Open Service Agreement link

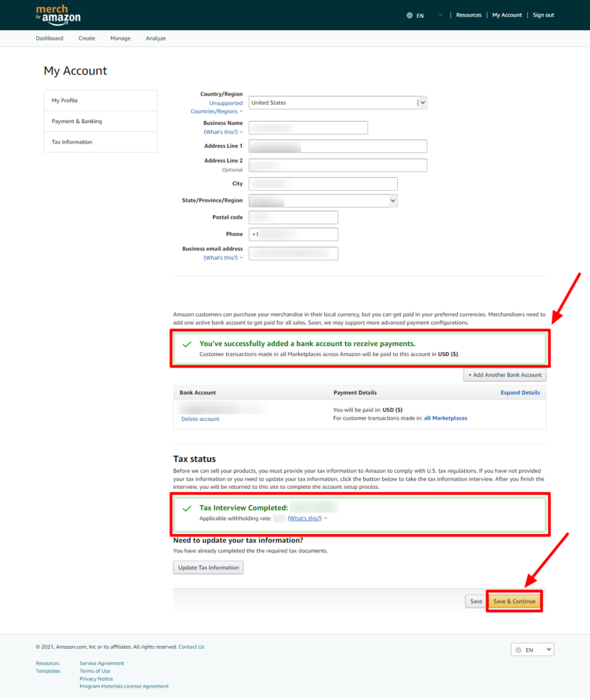(x=102, y=664)
